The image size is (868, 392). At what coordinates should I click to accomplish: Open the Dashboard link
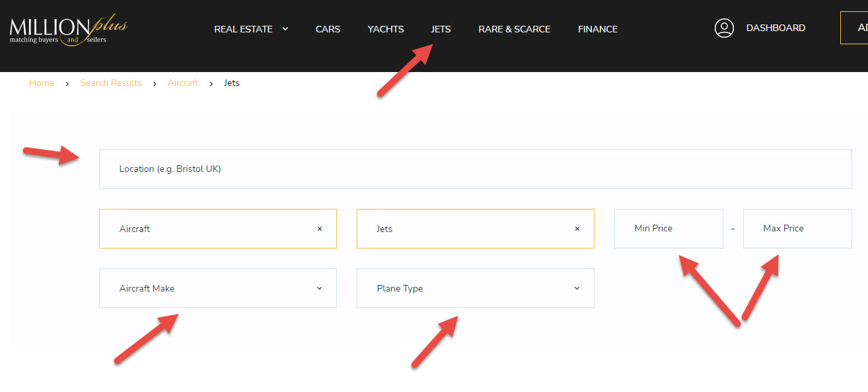pyautogui.click(x=776, y=28)
